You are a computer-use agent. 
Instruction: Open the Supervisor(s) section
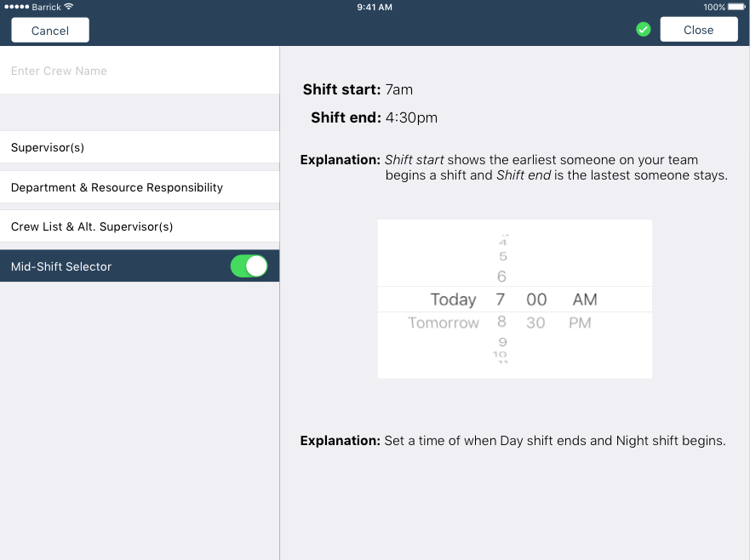(140, 147)
